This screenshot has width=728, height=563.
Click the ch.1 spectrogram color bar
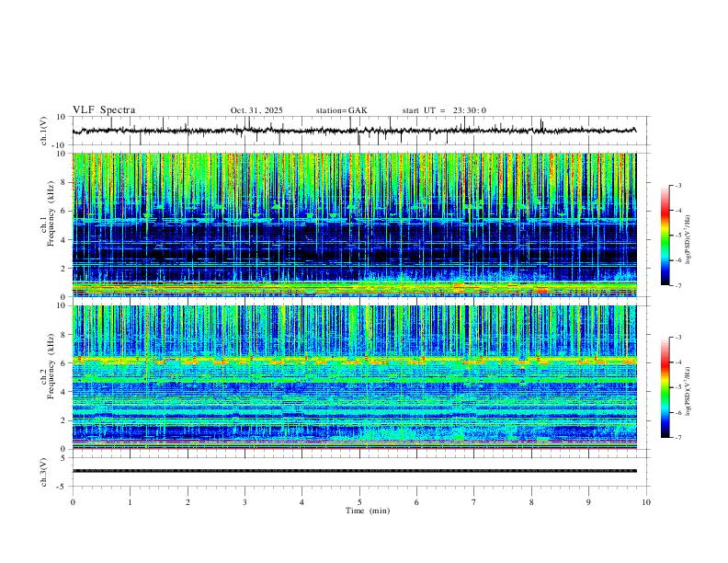pos(665,236)
